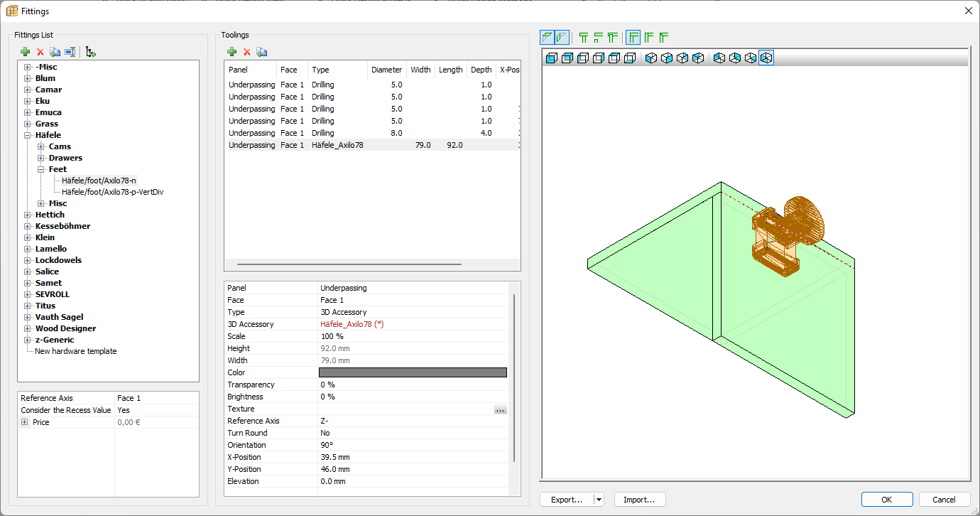Switch preview to top face cube view

click(x=614, y=58)
